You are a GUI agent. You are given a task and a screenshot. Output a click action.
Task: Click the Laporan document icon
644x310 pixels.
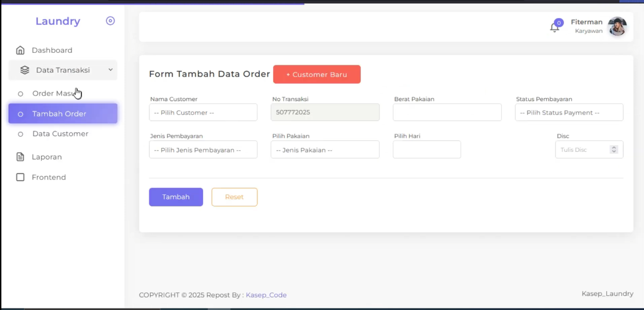(x=20, y=157)
